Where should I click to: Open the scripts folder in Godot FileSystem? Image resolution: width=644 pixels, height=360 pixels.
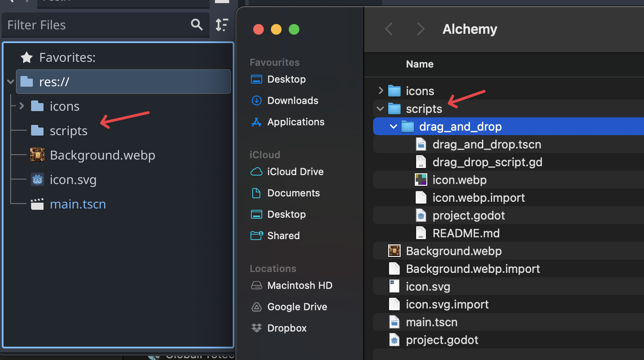[x=68, y=131]
